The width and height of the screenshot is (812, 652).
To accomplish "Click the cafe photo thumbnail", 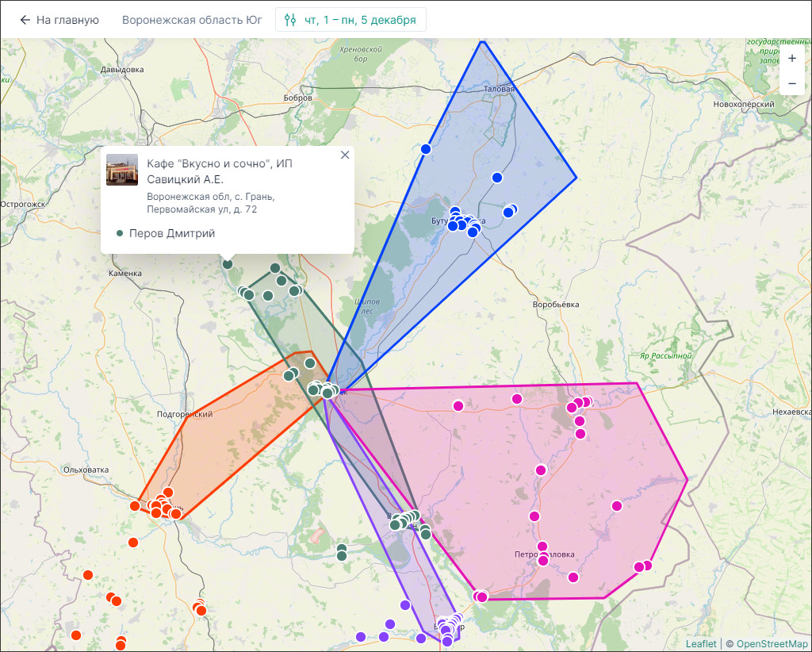I will coord(122,170).
